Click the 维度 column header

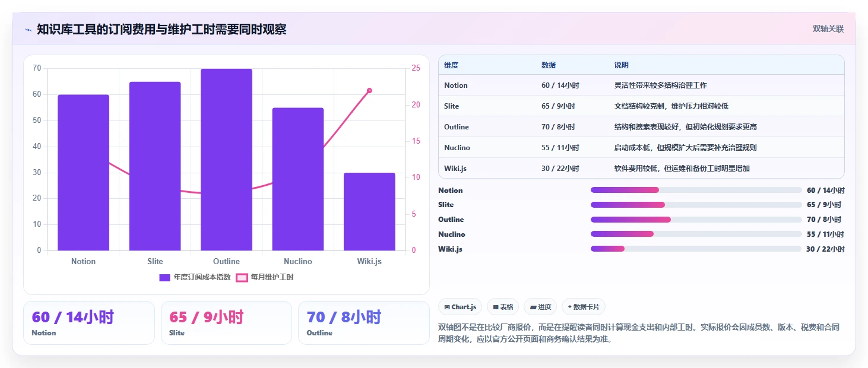[x=451, y=65]
